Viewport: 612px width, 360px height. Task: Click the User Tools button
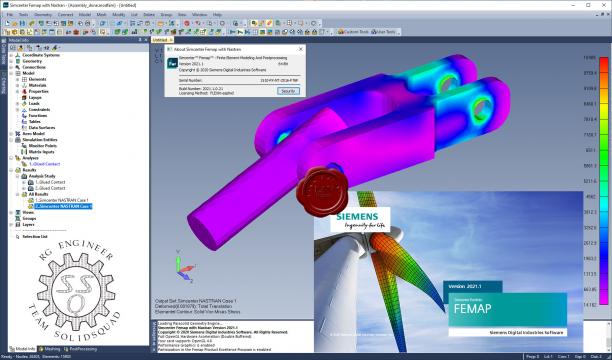(383, 32)
